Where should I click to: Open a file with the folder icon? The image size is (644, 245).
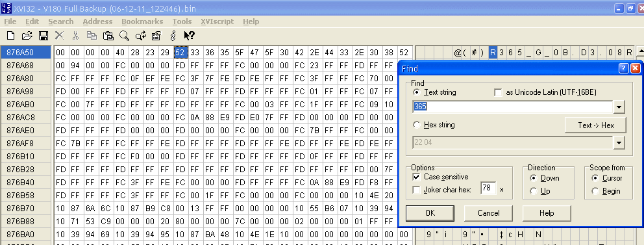click(x=27, y=36)
